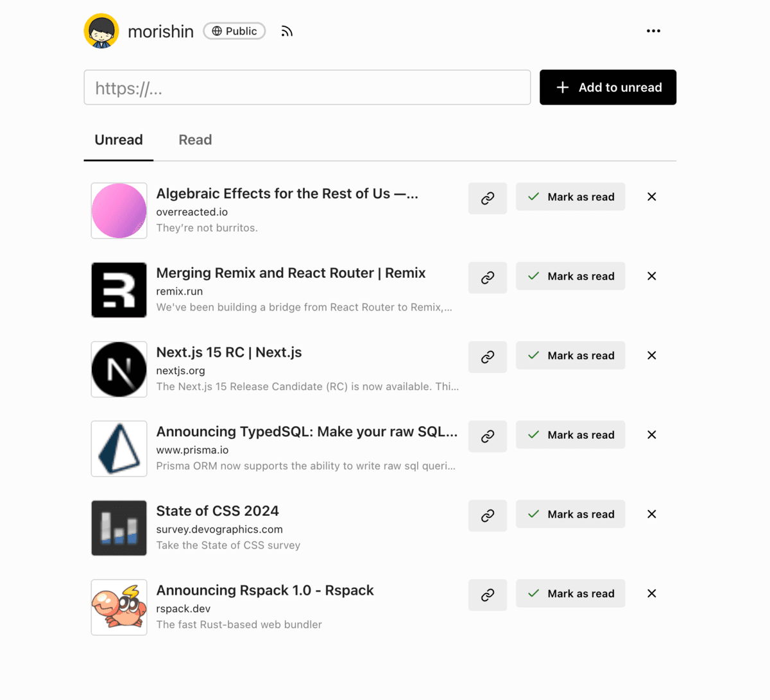
Task: Focus the https:// URL input field
Action: pyautogui.click(x=307, y=87)
